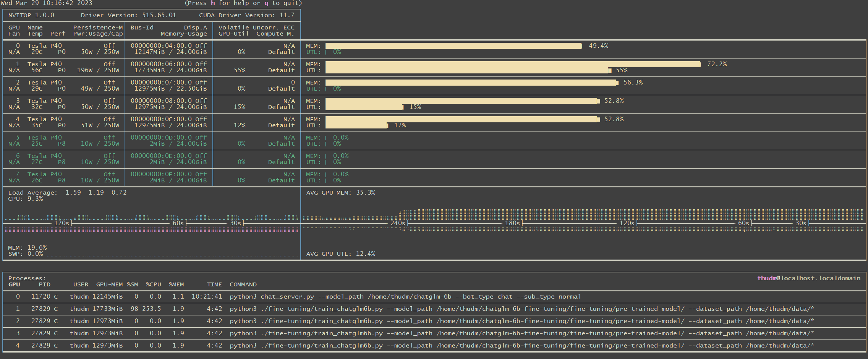Screen dimensions: 868x359
Task: Click the 'Persistence-M' header
Action: [98, 28]
